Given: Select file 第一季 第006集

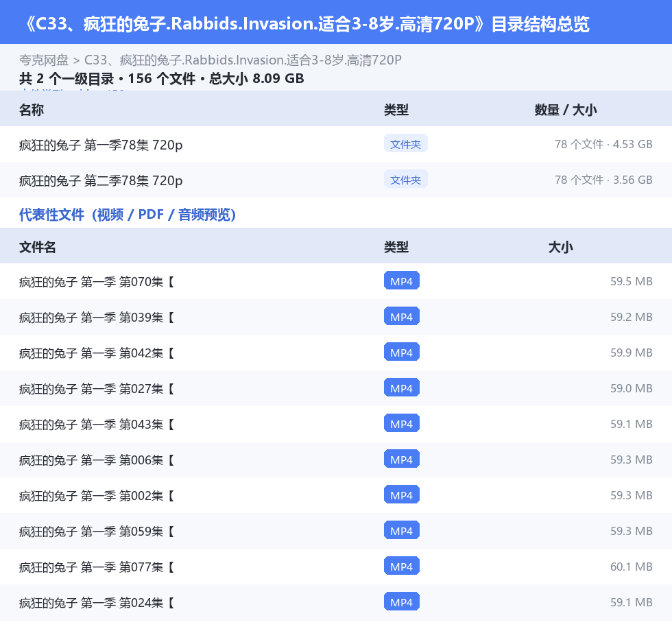Looking at the screenshot, I should pyautogui.click(x=97, y=460).
